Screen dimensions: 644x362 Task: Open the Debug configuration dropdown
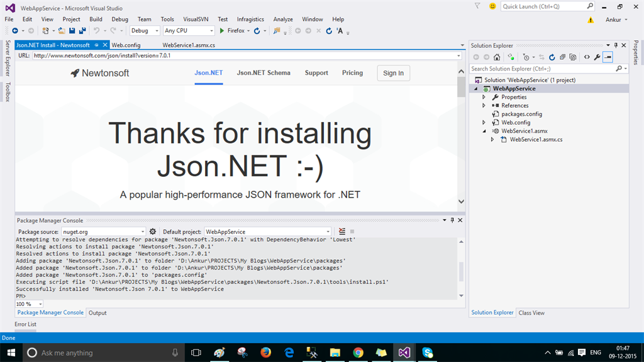(x=157, y=30)
